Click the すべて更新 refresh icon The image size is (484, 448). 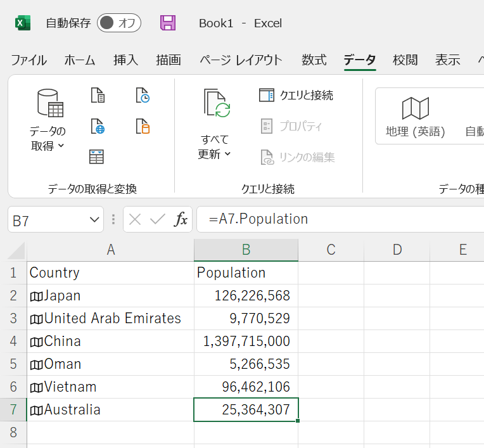[217, 103]
